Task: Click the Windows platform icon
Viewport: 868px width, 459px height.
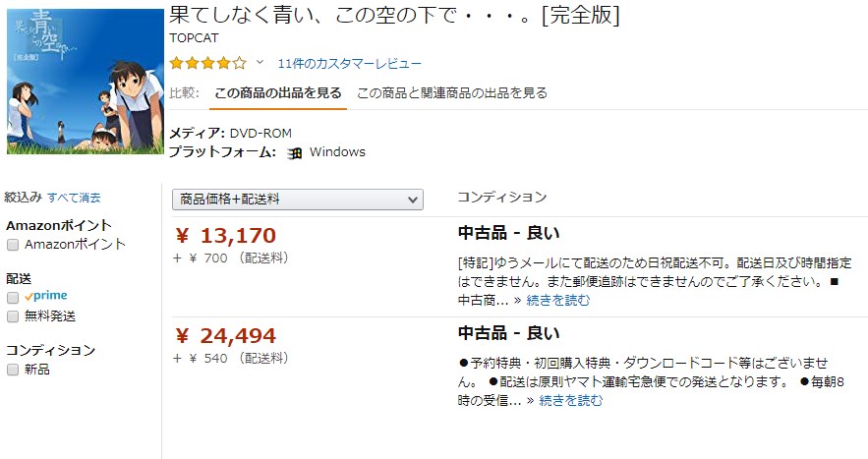Action: tap(294, 153)
